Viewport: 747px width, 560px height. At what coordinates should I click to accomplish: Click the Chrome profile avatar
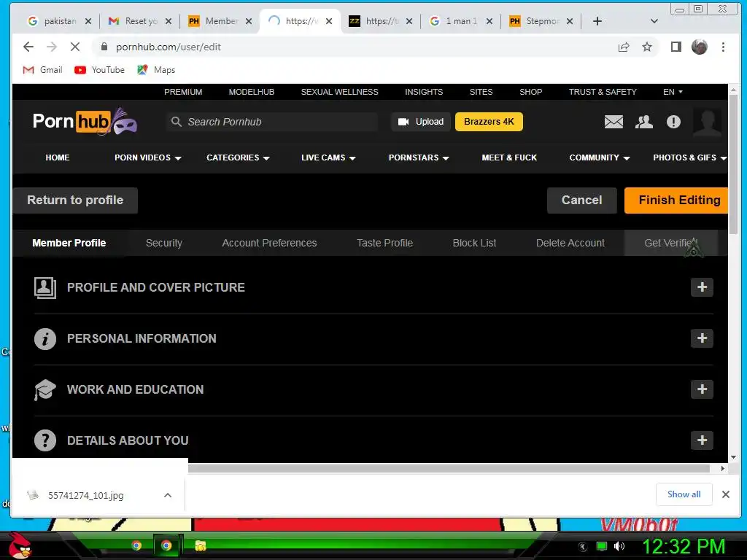(700, 47)
